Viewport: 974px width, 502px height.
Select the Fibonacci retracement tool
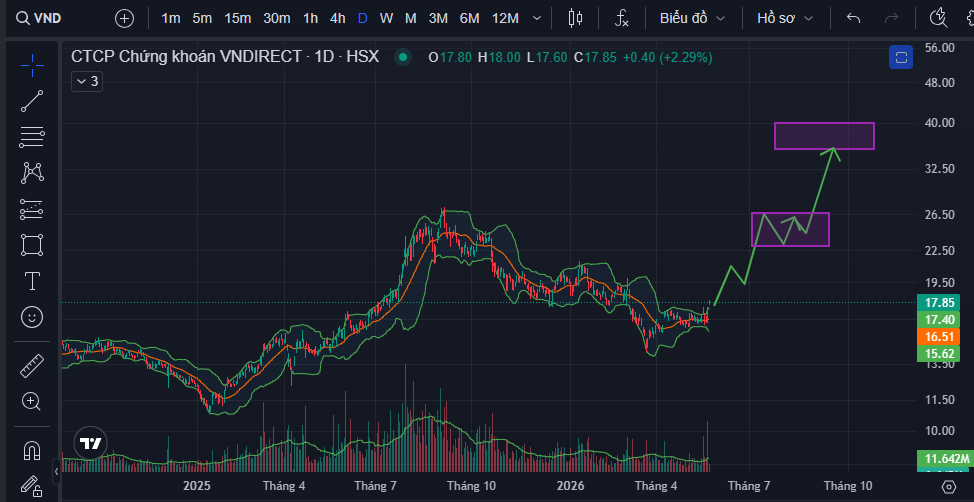tap(32, 137)
